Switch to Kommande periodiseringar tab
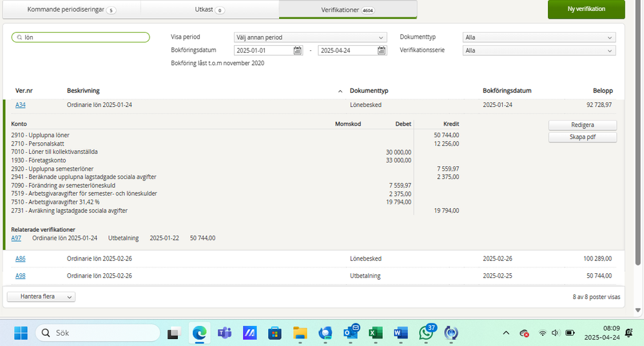Viewport: 644px width, 346px height. pos(72,10)
